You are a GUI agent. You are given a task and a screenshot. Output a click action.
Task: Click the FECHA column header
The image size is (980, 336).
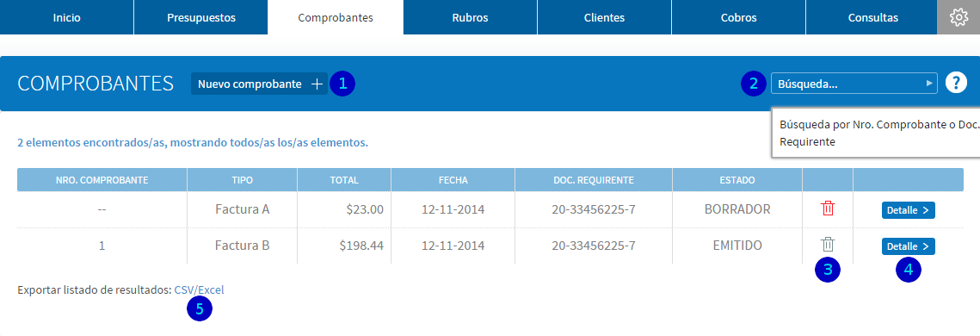(x=453, y=180)
